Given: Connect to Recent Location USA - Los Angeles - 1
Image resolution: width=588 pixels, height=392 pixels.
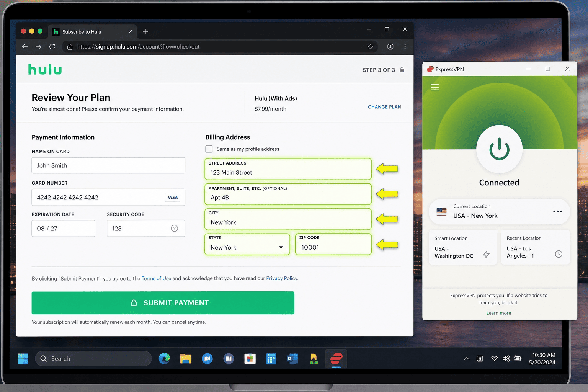Looking at the screenshot, I should click(535, 247).
